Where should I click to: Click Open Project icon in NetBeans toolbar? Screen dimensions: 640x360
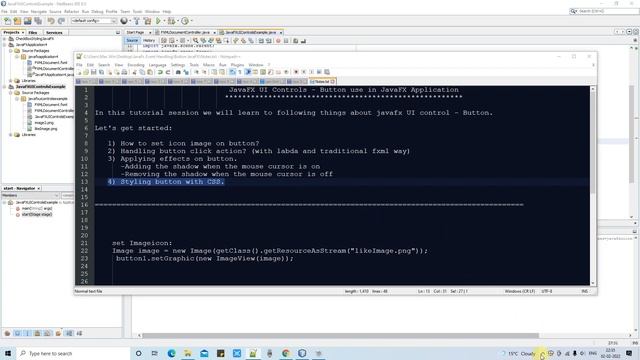coord(28,21)
